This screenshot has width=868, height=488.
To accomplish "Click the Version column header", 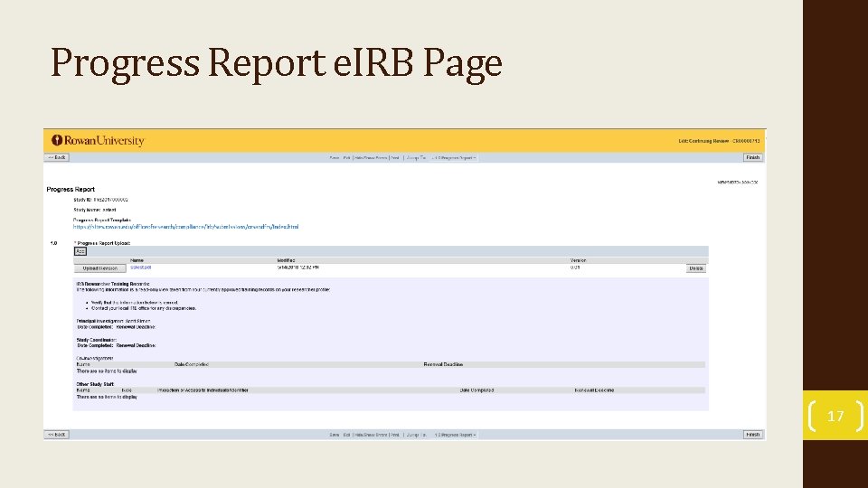I will click(x=578, y=260).
